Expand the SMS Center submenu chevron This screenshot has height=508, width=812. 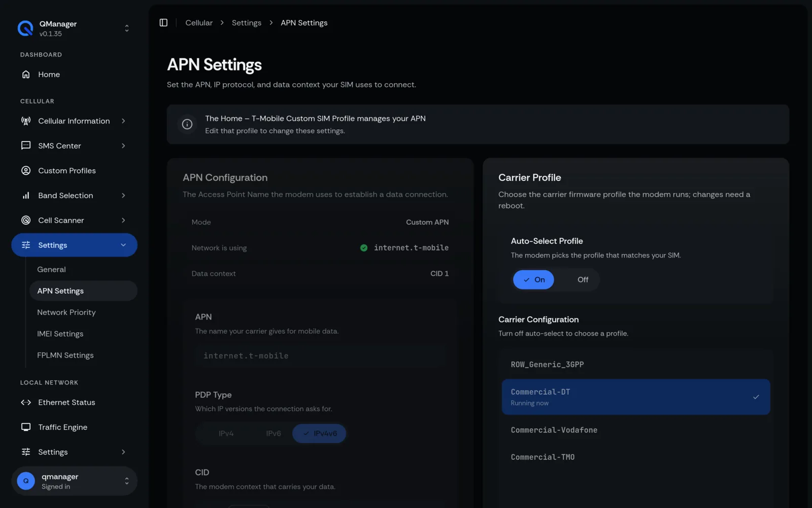[123, 146]
